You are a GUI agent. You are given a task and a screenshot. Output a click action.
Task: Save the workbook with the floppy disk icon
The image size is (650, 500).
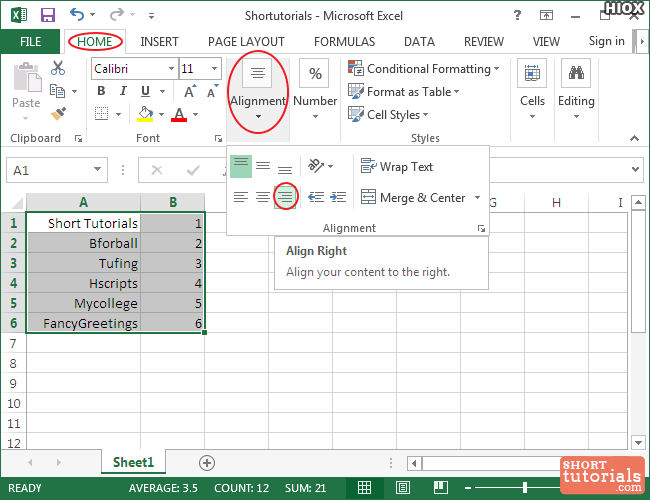[48, 16]
